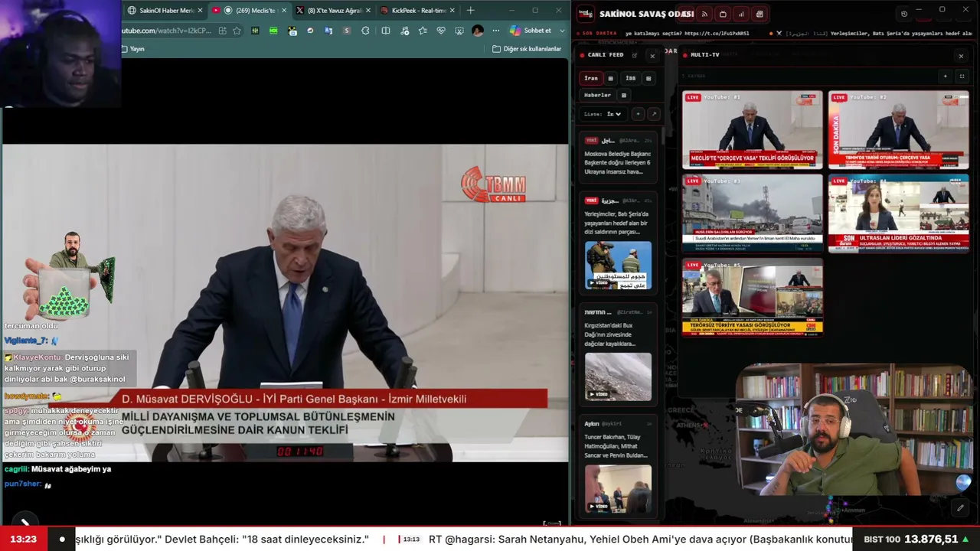The height and width of the screenshot is (551, 980).
Task: Close the Multi-TV panel
Action: point(961,56)
